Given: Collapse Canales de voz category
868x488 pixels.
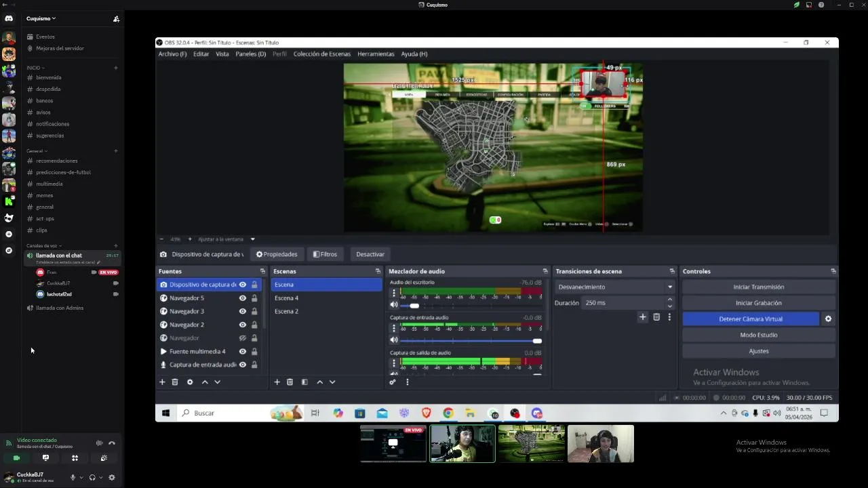Looking at the screenshot, I should pos(44,245).
